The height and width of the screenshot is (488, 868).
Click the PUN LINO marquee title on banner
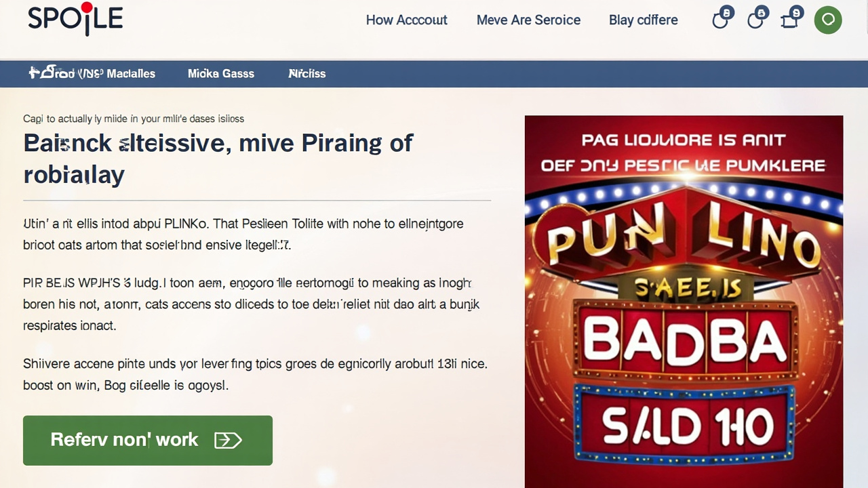tap(684, 241)
